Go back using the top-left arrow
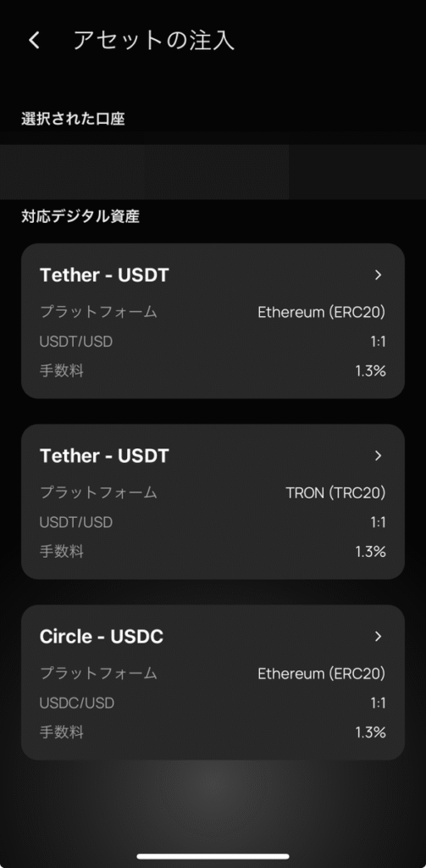This screenshot has width=426, height=868. coord(35,41)
